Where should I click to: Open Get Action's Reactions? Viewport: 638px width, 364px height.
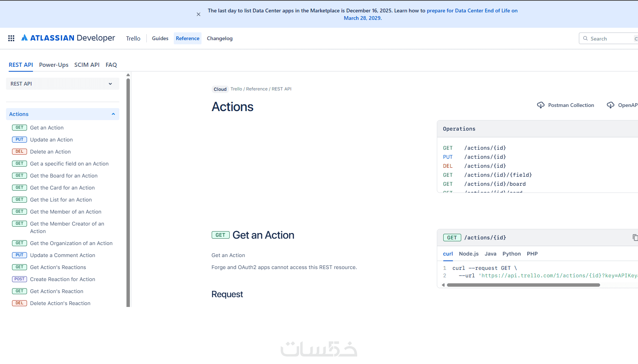(58, 267)
